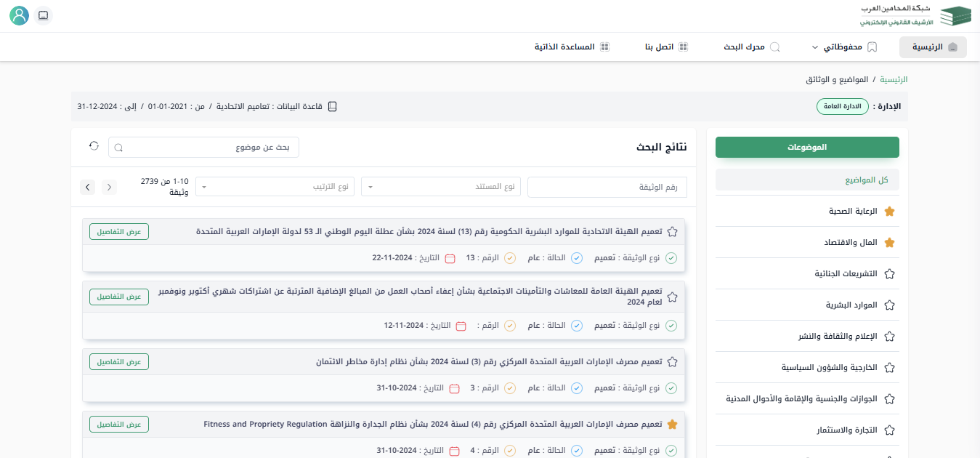Click the magnifier icon in topic search box
980x458 pixels.
coord(119,148)
